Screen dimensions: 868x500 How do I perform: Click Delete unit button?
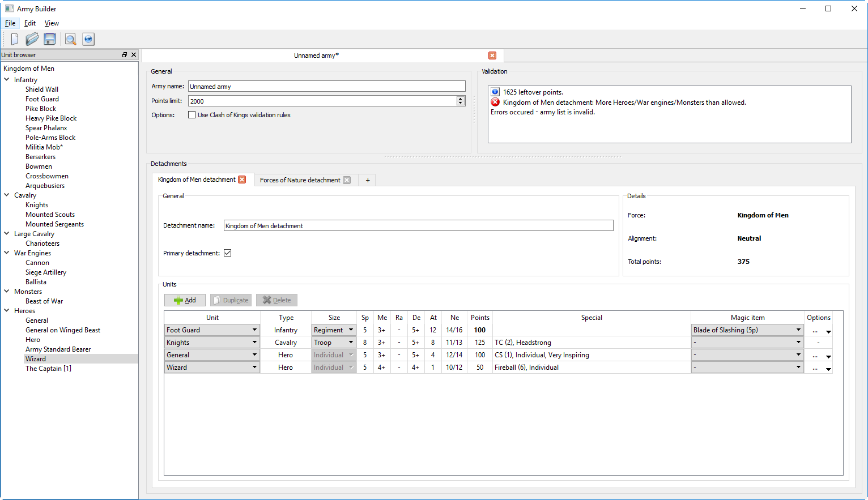[276, 300]
